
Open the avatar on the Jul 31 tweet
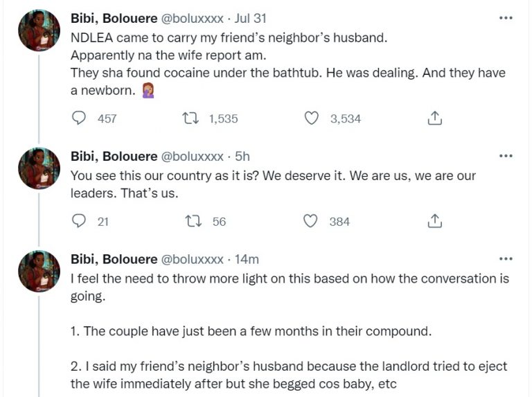(39, 30)
